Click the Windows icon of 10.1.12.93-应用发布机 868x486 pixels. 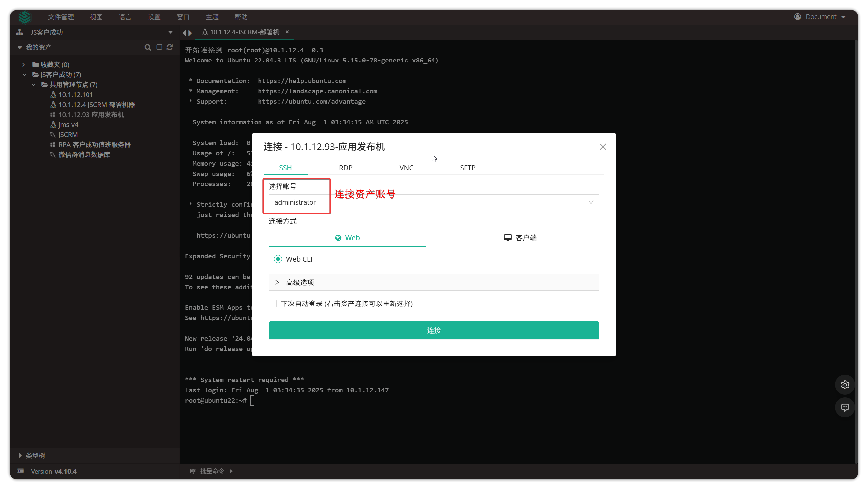53,115
